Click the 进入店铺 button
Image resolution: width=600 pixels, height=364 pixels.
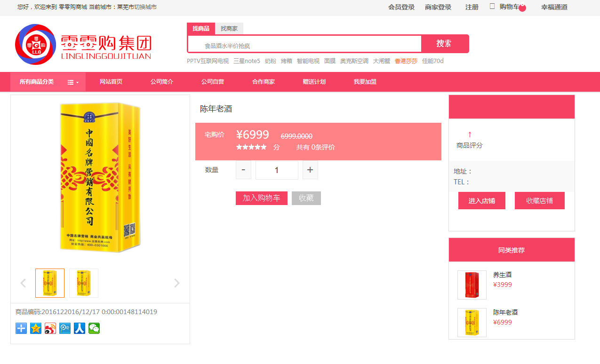coord(481,201)
